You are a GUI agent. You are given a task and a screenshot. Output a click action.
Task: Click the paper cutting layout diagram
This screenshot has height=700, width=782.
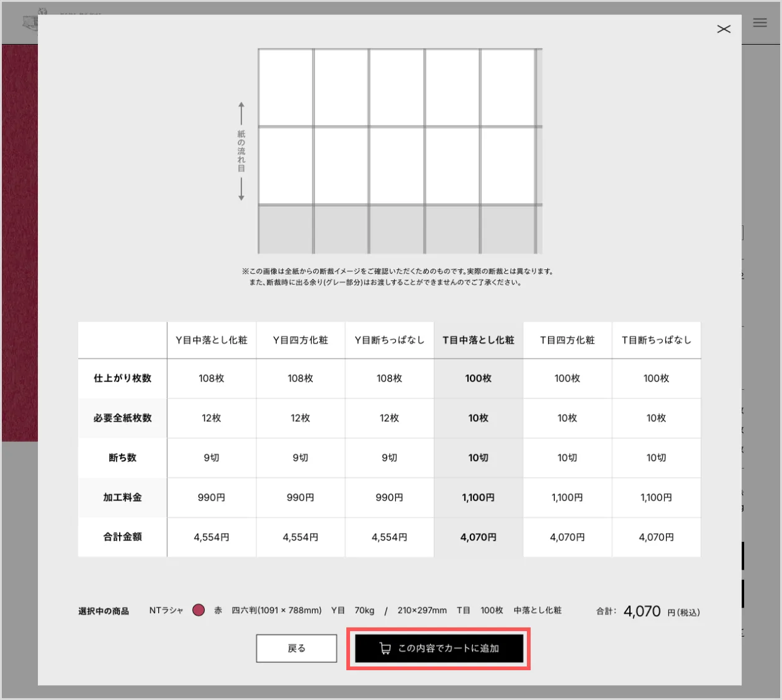click(x=400, y=151)
